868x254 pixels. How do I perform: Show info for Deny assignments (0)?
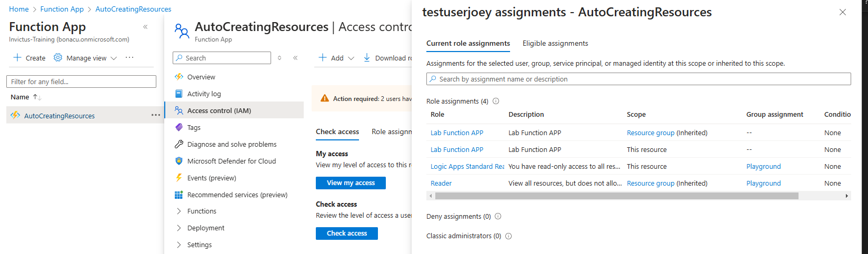click(x=498, y=216)
